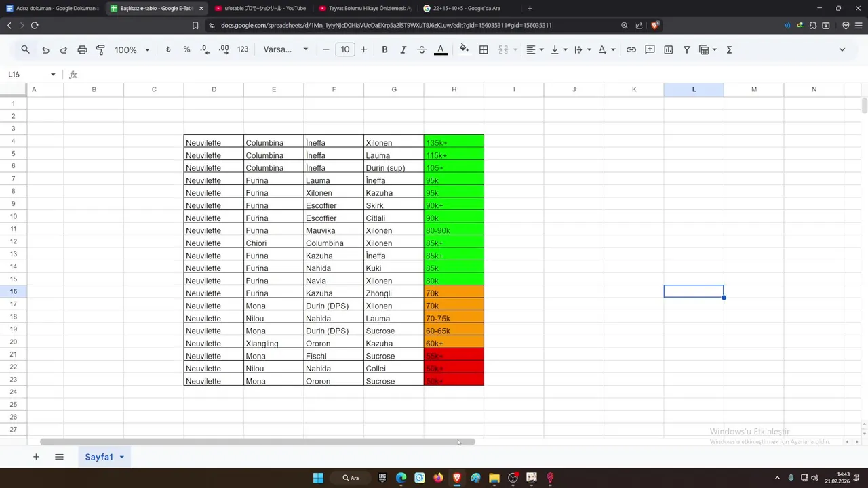The image size is (868, 488).
Task: Open the zoom 100% dropdown
Action: point(132,49)
